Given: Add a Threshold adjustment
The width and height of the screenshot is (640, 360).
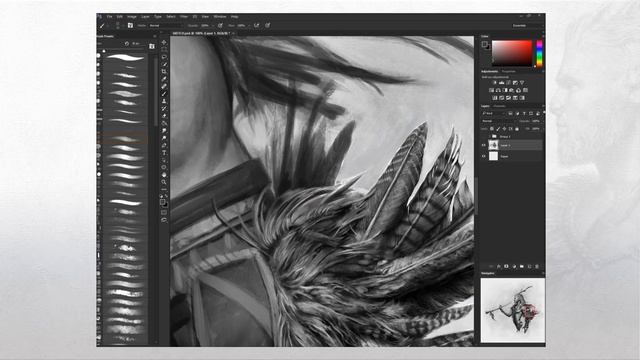Looking at the screenshot, I should tap(508, 98).
